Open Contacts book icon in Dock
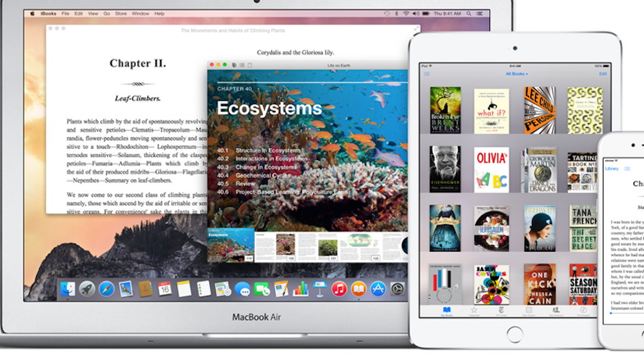The image size is (644, 358). point(145,289)
